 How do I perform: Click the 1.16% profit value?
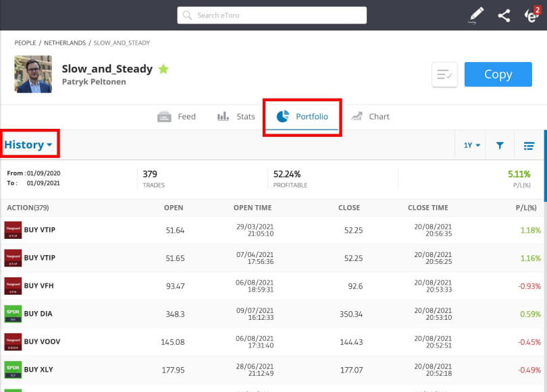(531, 258)
